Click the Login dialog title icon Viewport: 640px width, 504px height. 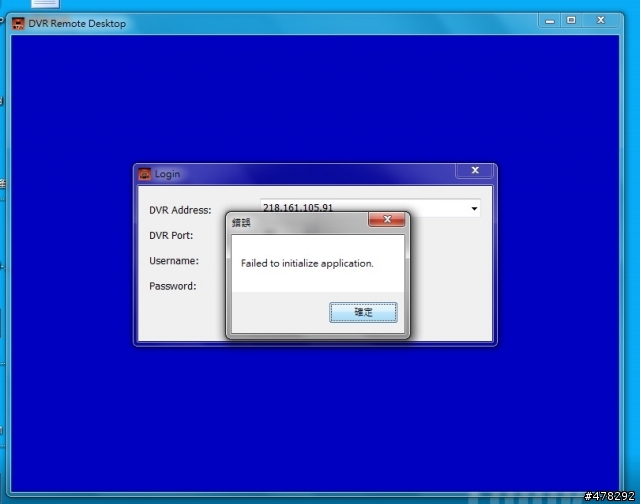144,174
